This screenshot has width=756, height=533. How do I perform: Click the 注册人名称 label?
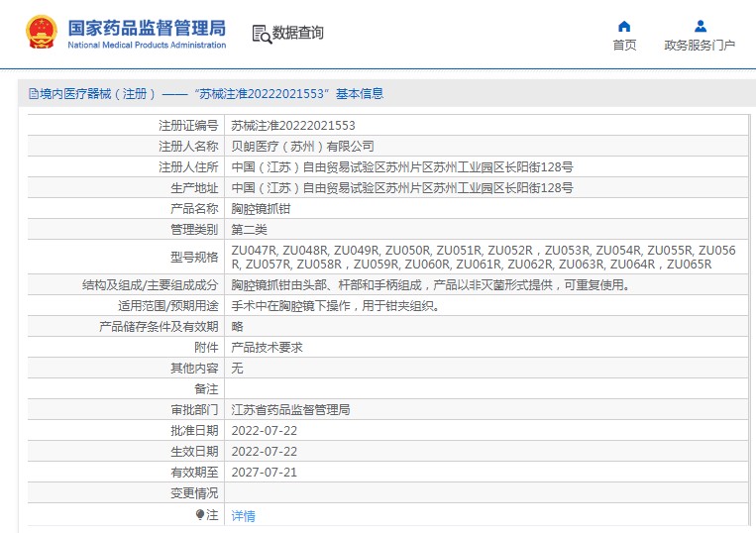(188, 146)
